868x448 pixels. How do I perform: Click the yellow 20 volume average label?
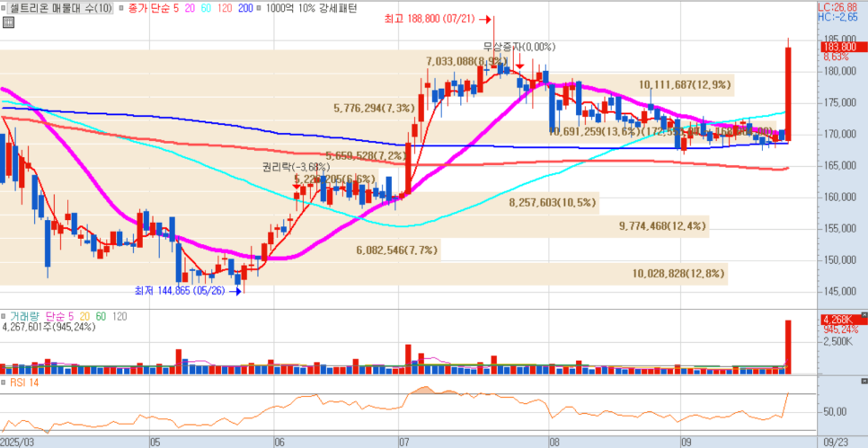(84, 316)
